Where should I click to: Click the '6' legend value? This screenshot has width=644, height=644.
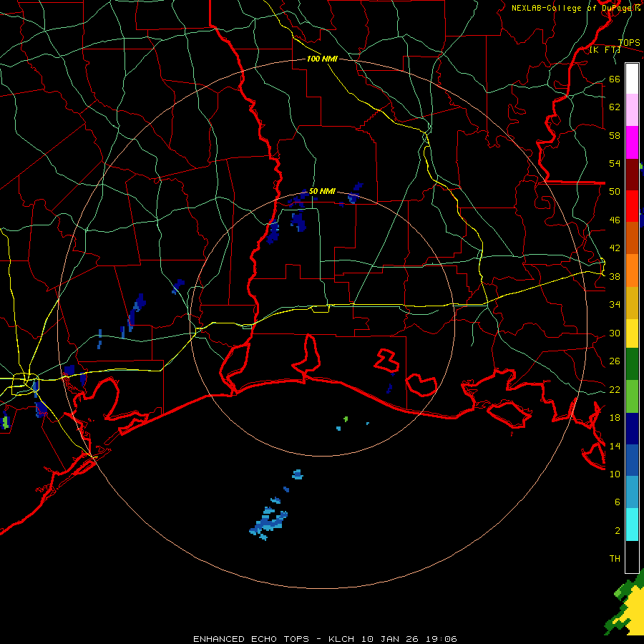pos(617,502)
